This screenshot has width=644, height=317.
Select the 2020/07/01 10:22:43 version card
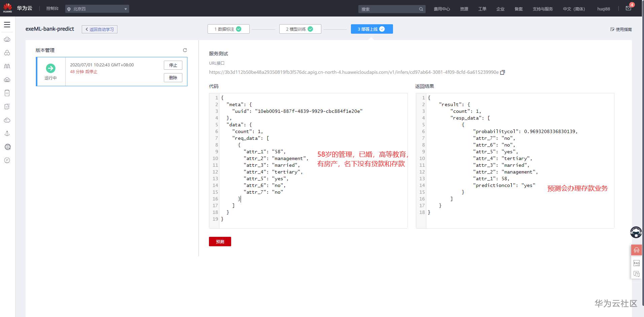[x=112, y=71]
